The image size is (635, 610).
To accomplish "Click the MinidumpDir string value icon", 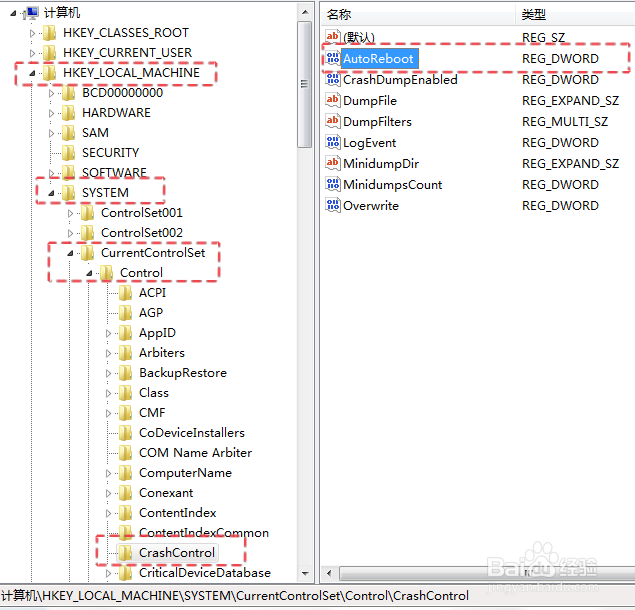I will coord(333,163).
